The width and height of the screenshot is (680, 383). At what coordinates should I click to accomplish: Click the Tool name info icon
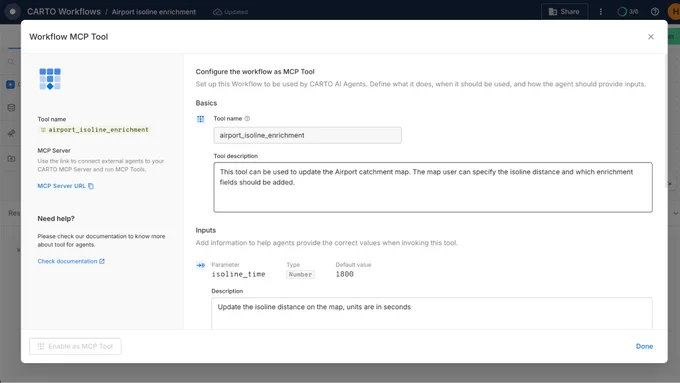(x=247, y=118)
